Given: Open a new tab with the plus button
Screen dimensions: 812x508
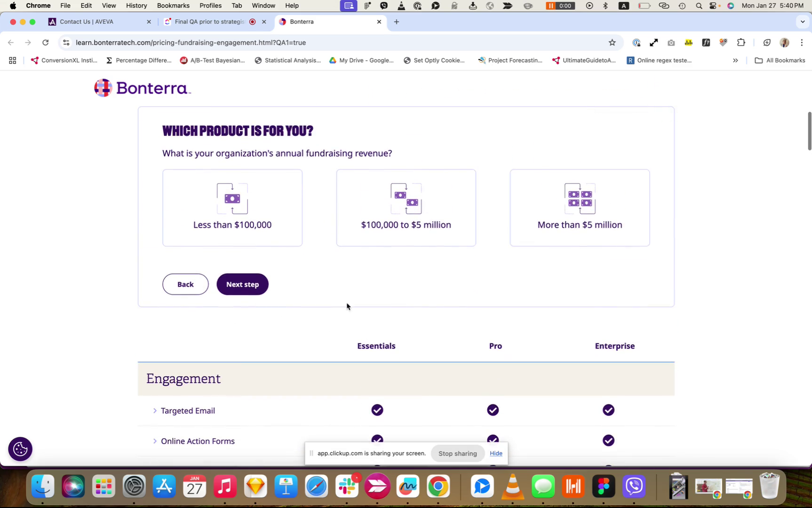Looking at the screenshot, I should click(x=397, y=22).
